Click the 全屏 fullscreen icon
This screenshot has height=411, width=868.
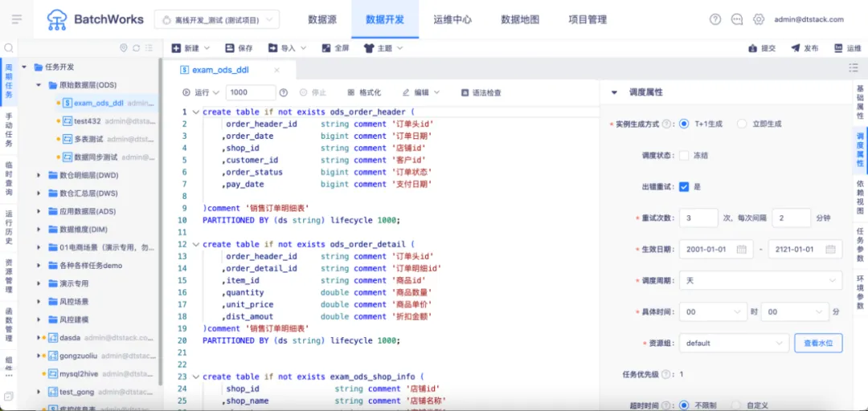[326, 48]
